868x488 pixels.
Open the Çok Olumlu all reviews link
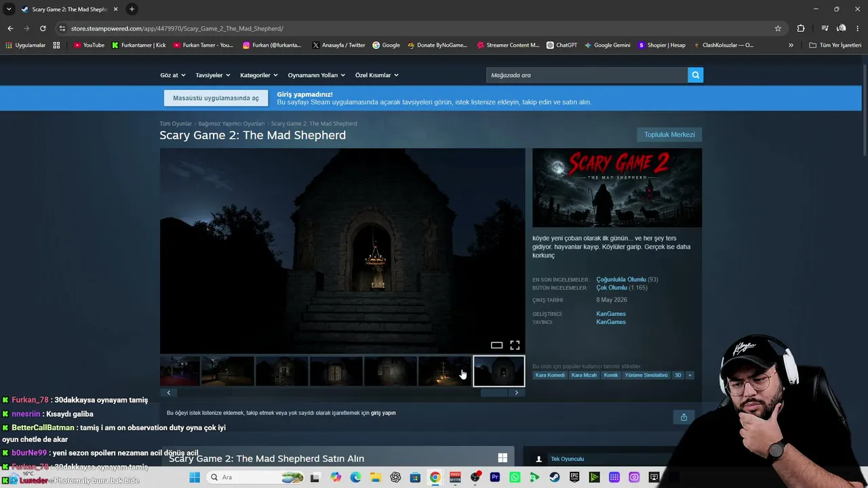pyautogui.click(x=612, y=288)
